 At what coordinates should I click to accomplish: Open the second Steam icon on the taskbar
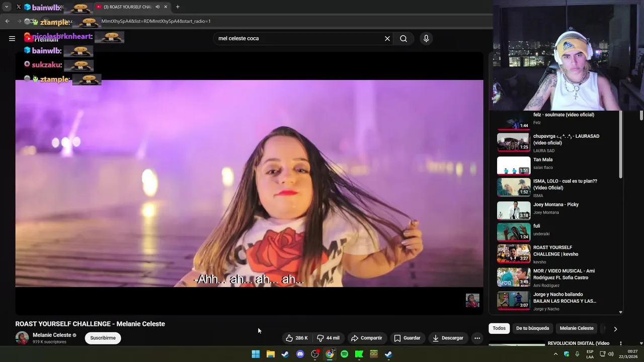pos(388,354)
